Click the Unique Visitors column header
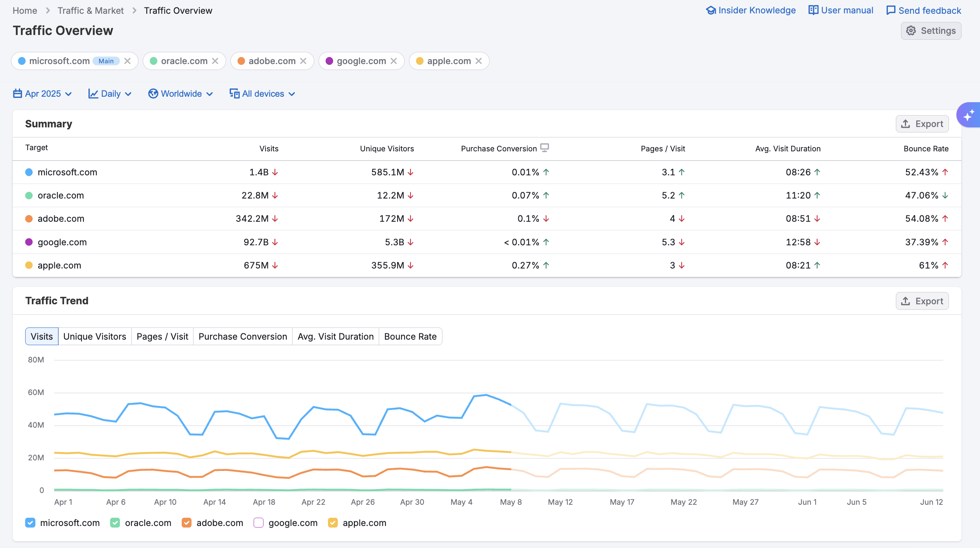The image size is (980, 548). click(x=387, y=149)
